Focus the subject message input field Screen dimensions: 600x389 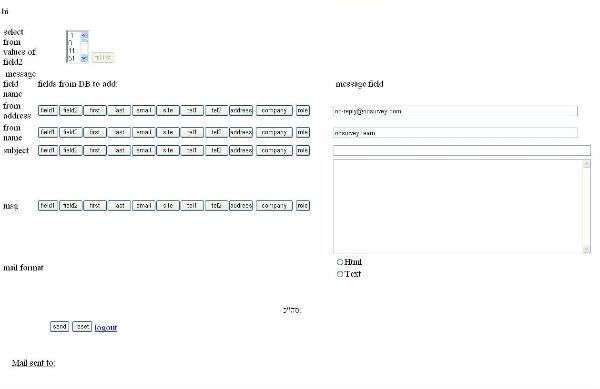(x=461, y=150)
